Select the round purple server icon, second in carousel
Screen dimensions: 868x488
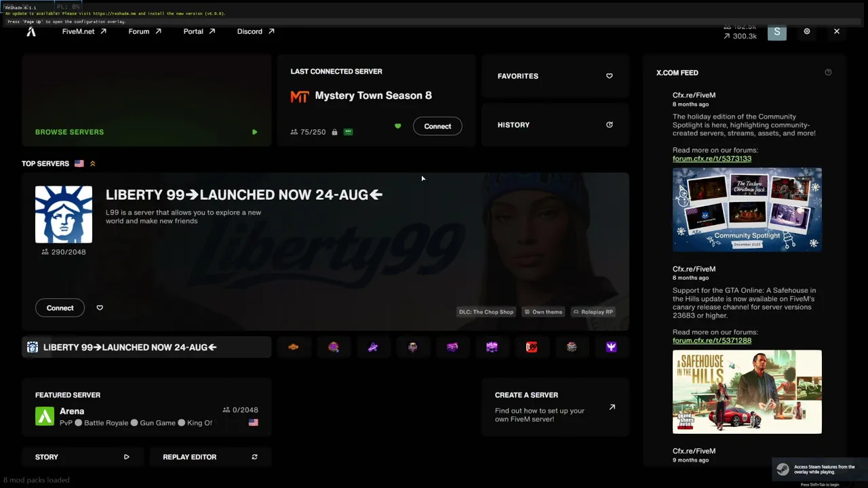334,347
